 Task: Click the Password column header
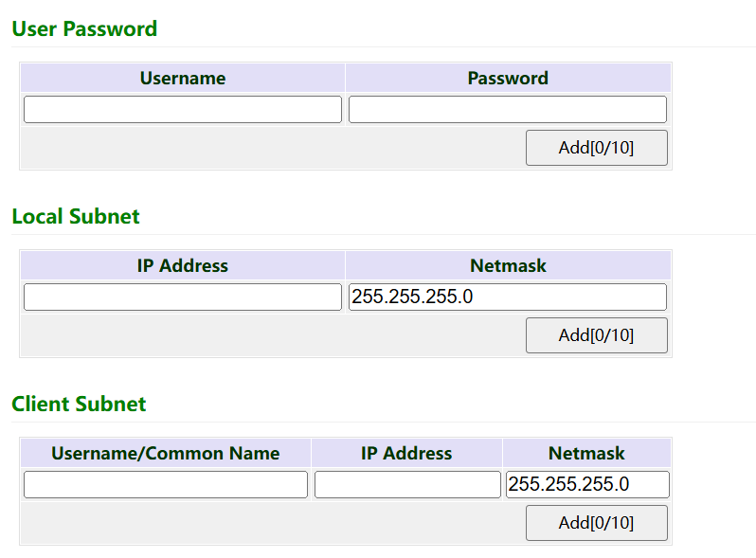coord(508,78)
